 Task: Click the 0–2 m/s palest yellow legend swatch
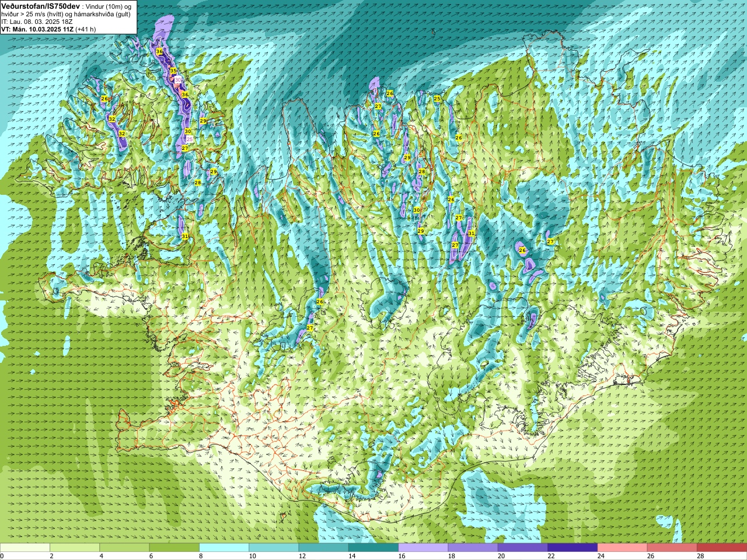[25, 547]
